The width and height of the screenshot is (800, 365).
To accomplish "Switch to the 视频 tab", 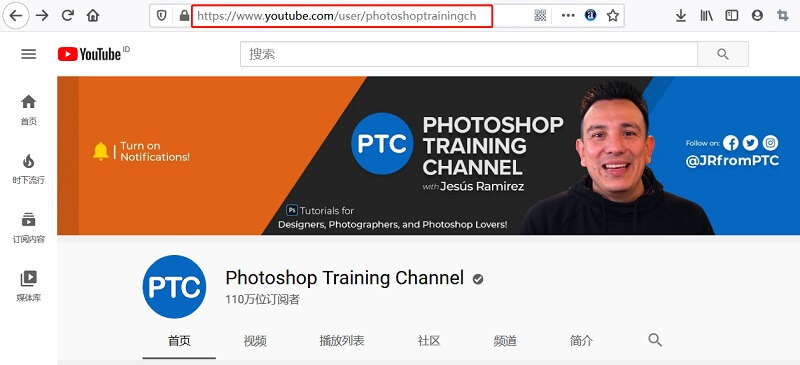I will (x=255, y=341).
